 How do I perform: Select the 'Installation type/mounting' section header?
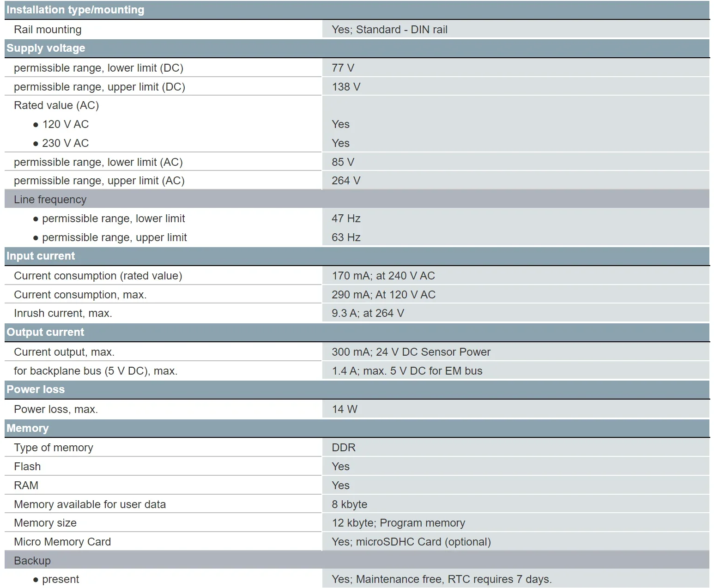[357, 10]
